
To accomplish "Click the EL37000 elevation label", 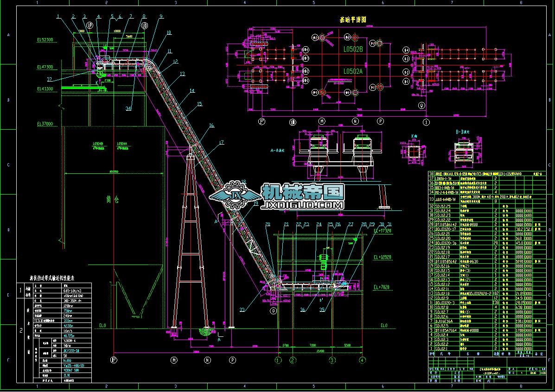I will 45,124.
